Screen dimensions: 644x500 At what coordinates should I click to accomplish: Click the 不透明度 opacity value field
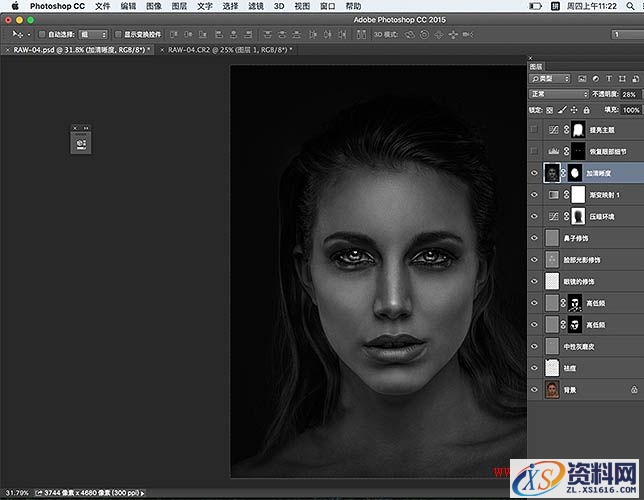click(x=630, y=94)
